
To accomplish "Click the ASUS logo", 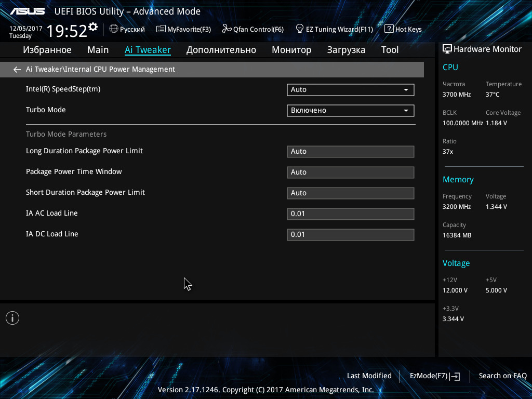I will click(27, 11).
